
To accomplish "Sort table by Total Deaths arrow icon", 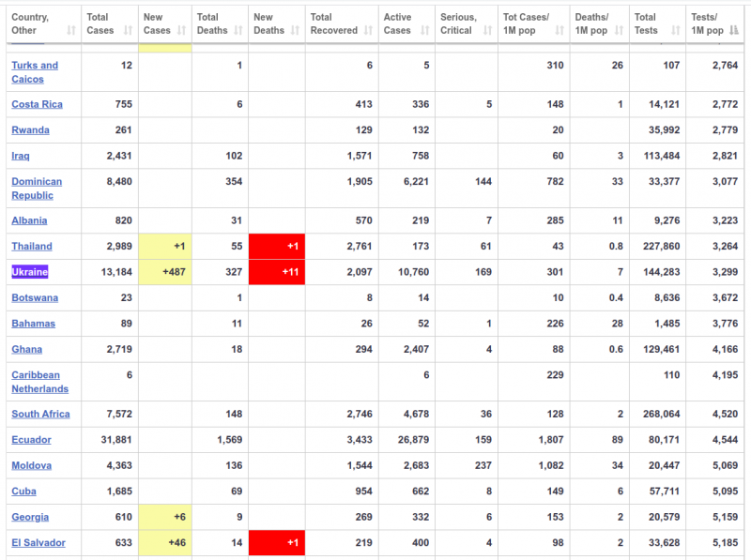I will (239, 31).
